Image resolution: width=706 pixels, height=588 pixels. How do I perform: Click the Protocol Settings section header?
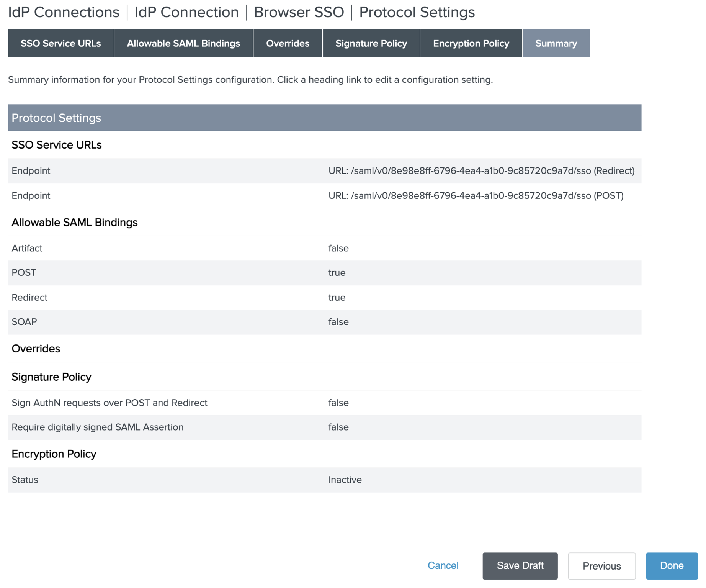pos(324,118)
